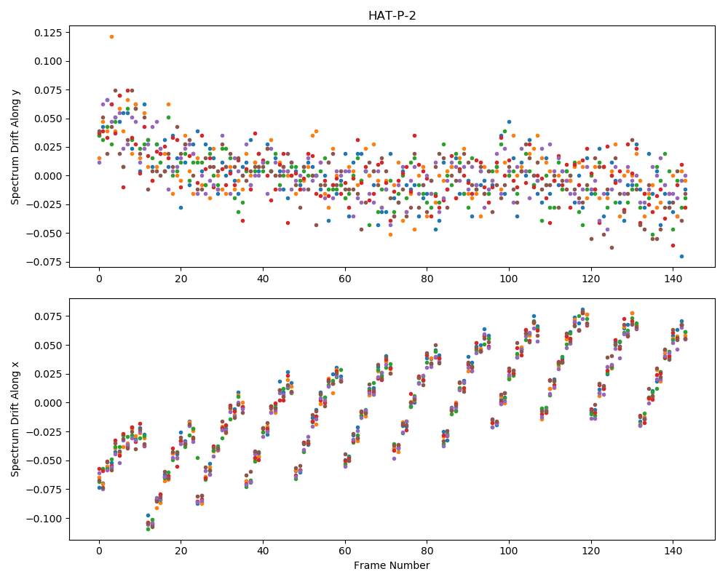Click the 'Spectrum Drift Along x' axis label
Image resolution: width=728 pixels, height=582 pixels.
[15, 419]
